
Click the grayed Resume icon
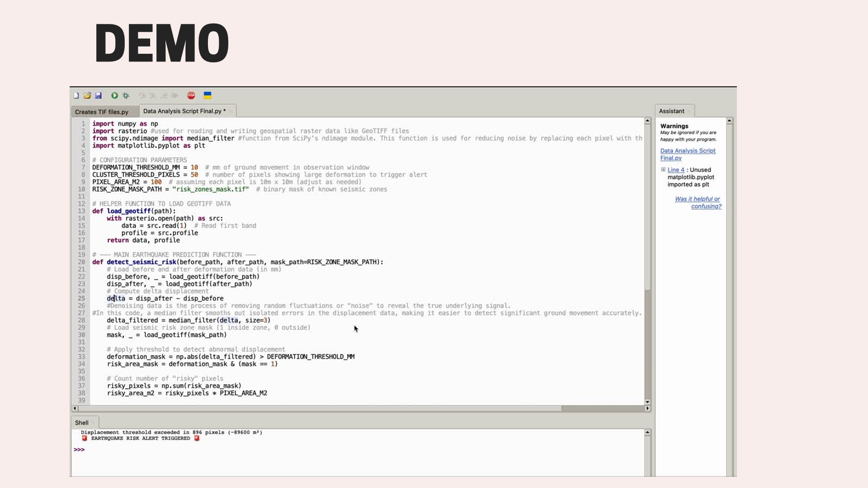tap(175, 95)
